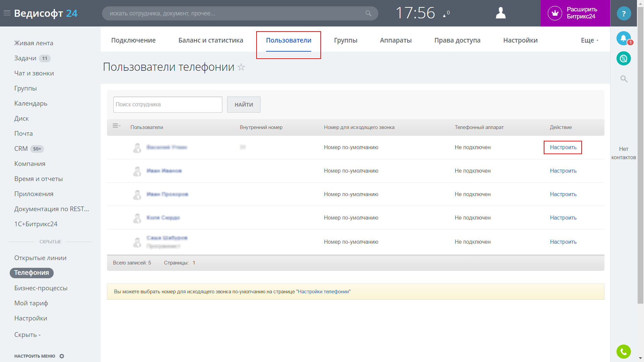Select Телефония in the sidebar
Viewport: 644px width, 362px height.
click(32, 273)
